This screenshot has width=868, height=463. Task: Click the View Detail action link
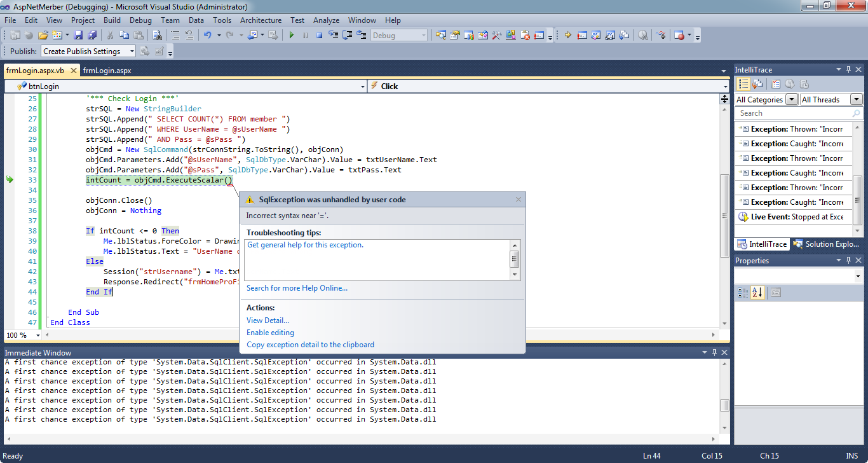268,321
